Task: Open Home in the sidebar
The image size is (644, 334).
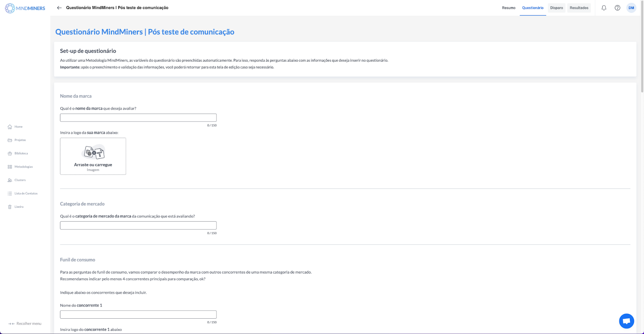Action: pyautogui.click(x=18, y=127)
